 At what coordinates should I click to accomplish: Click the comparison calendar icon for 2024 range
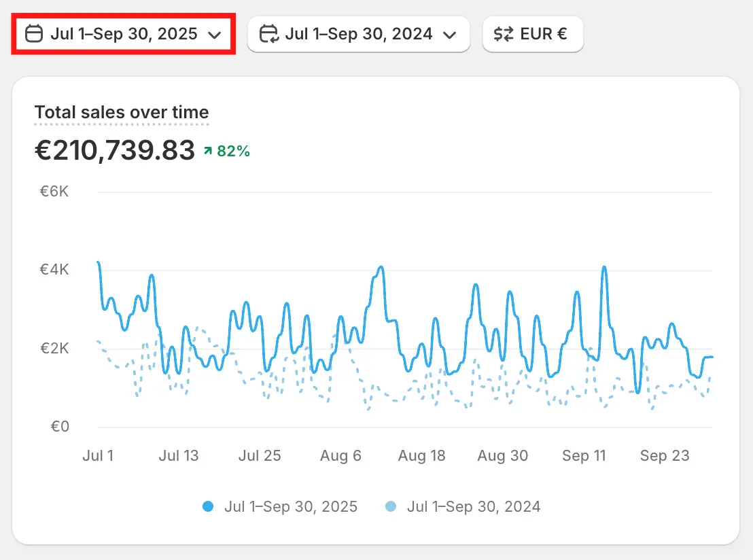(x=269, y=34)
